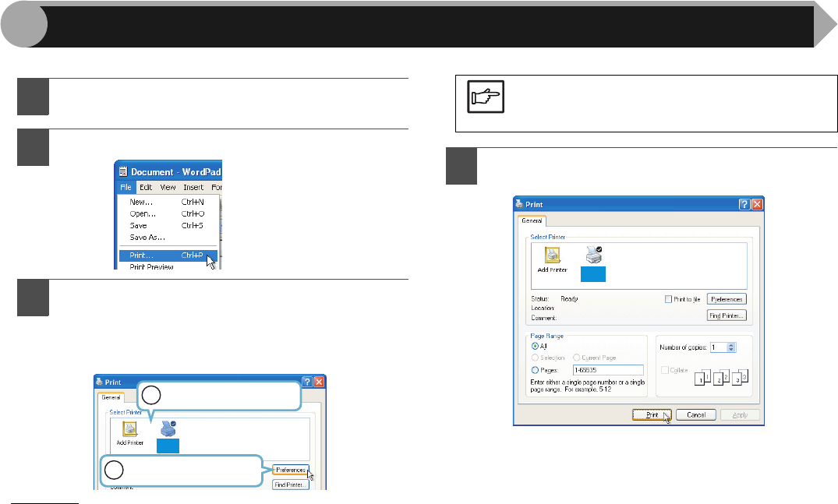Close the full Print dialog with the X

coord(757,205)
